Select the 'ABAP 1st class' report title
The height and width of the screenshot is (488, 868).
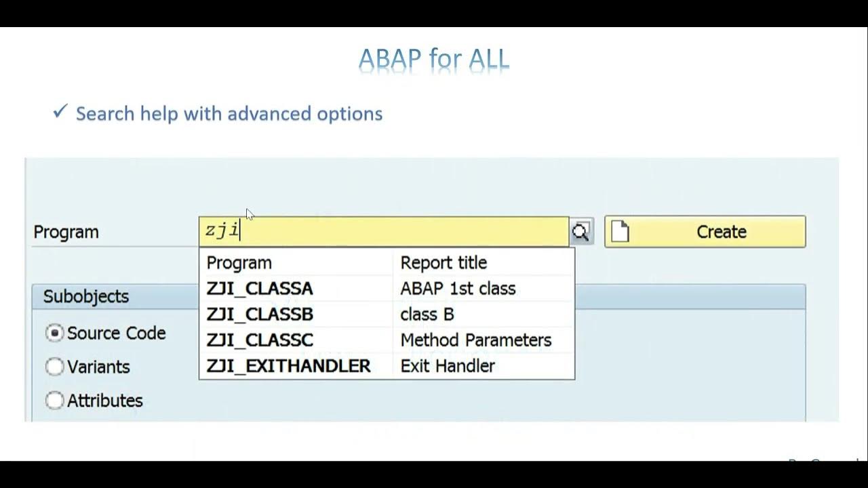point(458,288)
